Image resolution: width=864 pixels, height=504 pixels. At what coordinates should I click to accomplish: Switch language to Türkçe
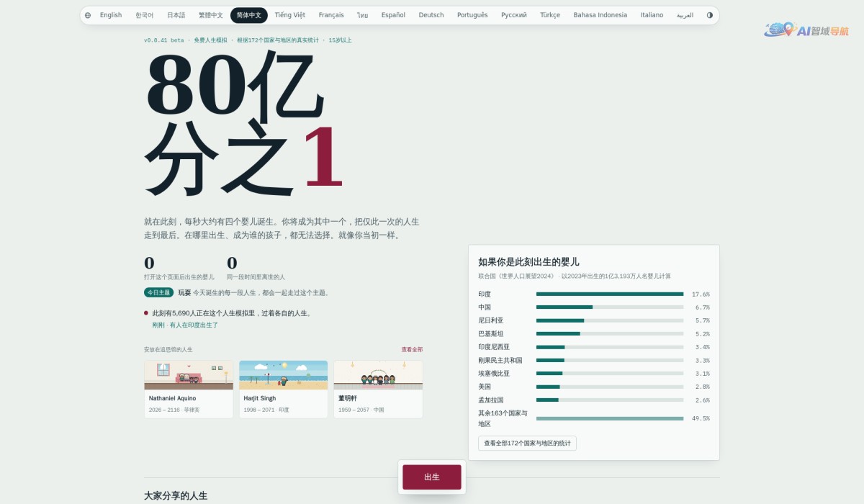pyautogui.click(x=550, y=15)
